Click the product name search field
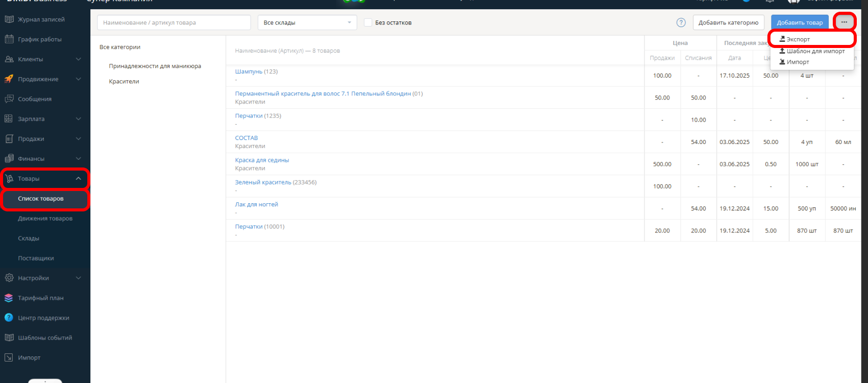This screenshot has width=868, height=383. [174, 22]
